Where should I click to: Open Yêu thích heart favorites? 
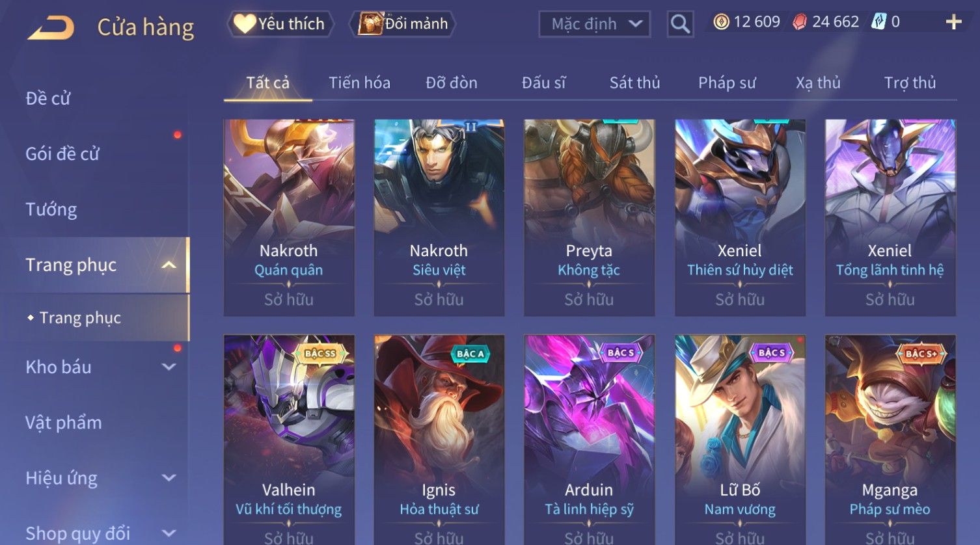coord(280,24)
